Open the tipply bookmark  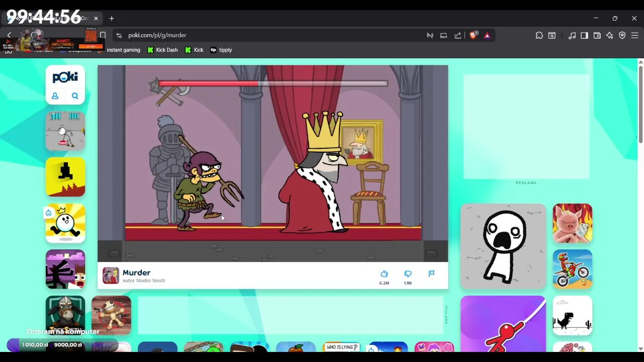click(221, 50)
